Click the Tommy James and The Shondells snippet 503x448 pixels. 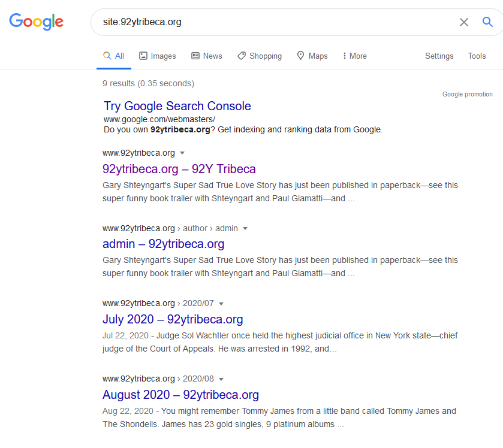click(x=279, y=417)
